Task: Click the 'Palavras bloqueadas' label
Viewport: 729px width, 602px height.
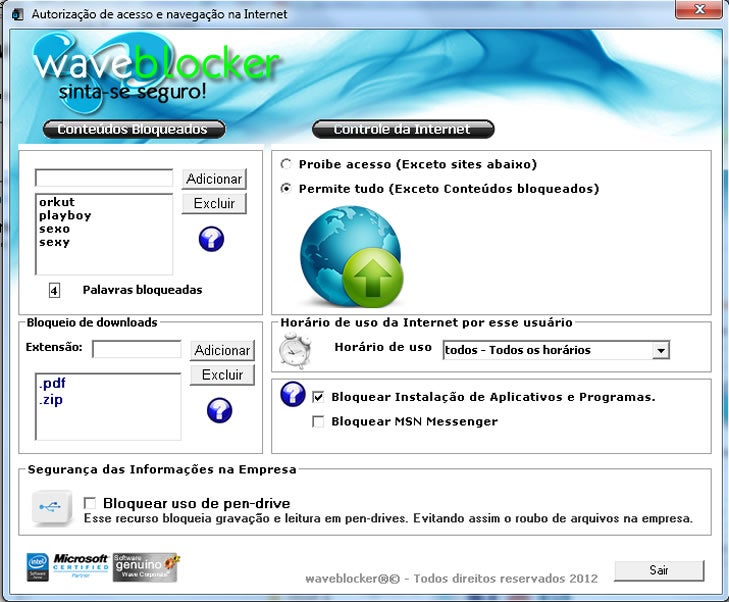Action: (142, 290)
